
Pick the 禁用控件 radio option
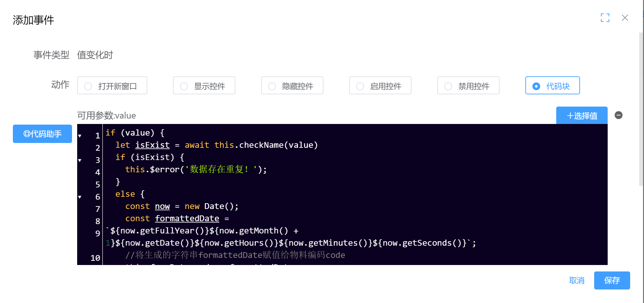click(468, 86)
